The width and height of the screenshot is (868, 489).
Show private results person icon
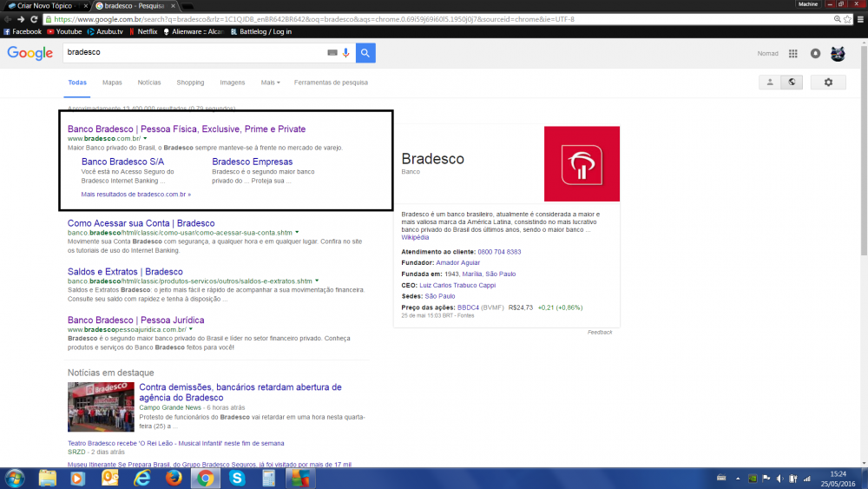[x=770, y=82]
